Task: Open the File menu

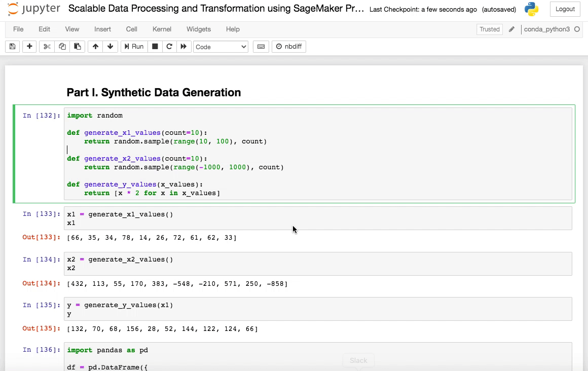Action: point(18,29)
